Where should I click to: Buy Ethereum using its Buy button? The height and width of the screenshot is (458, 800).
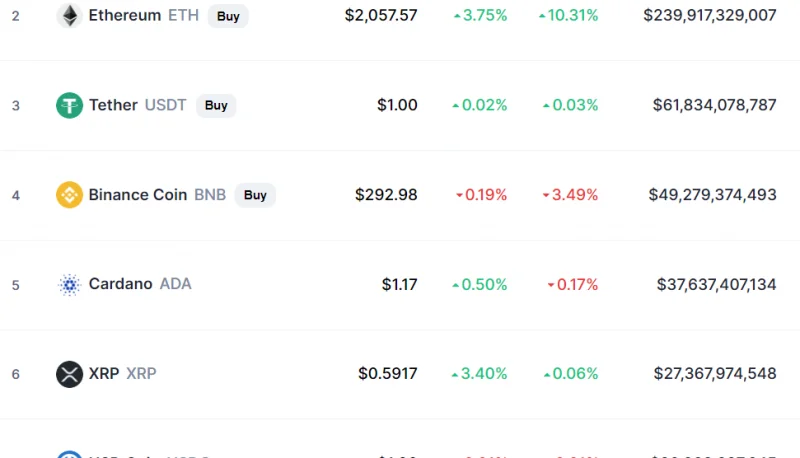228,16
